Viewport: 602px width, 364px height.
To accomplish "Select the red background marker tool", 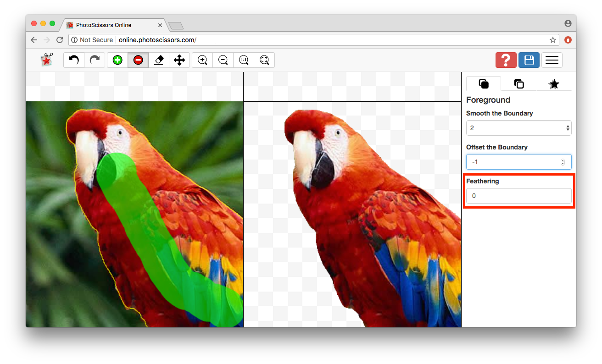I will (138, 60).
